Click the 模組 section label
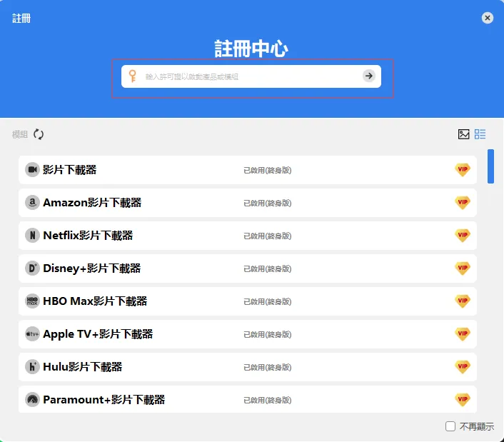The image size is (504, 442). click(20, 134)
